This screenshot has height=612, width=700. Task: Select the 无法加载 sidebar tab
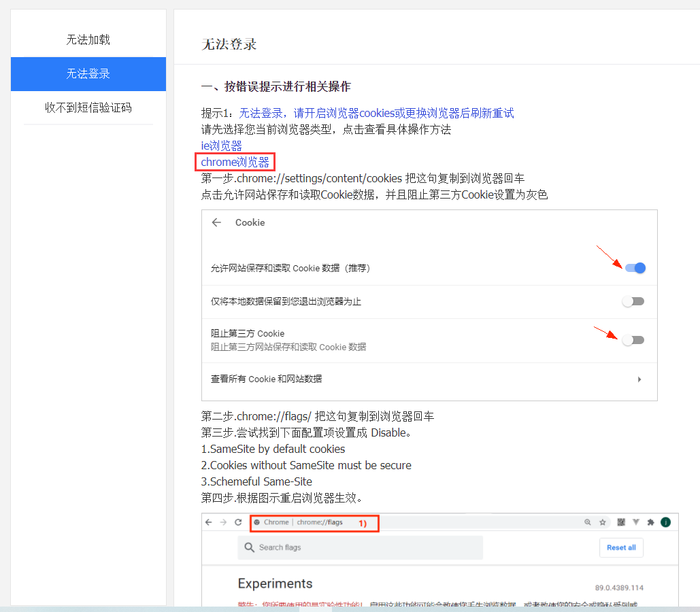coord(88,40)
